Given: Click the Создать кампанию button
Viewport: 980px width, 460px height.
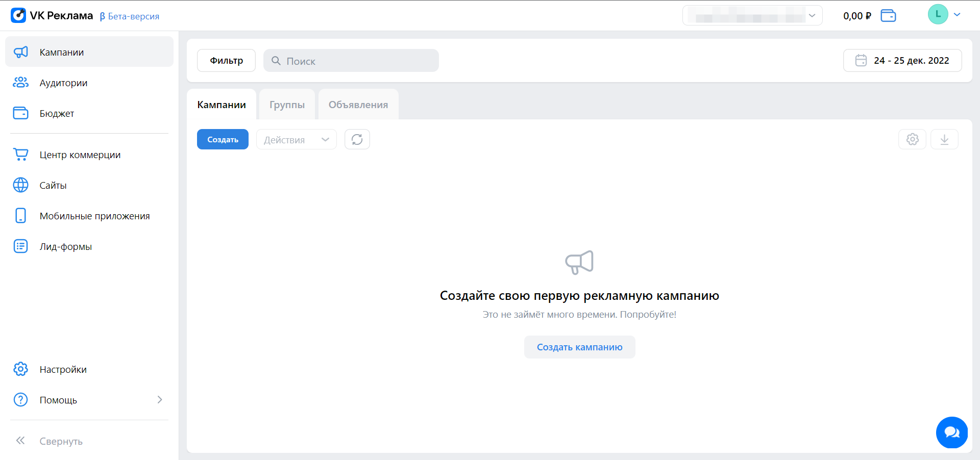Looking at the screenshot, I should pos(579,347).
